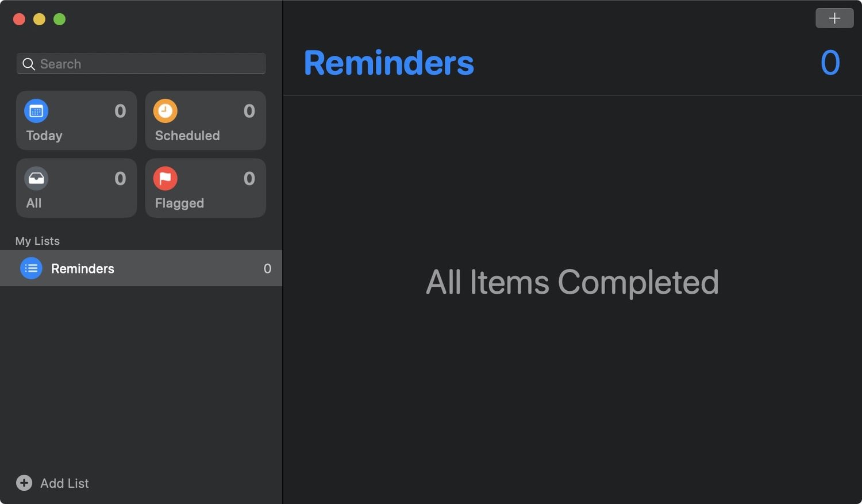Click the zero count next to Reminders list
Viewport: 862px width, 504px height.
[267, 268]
